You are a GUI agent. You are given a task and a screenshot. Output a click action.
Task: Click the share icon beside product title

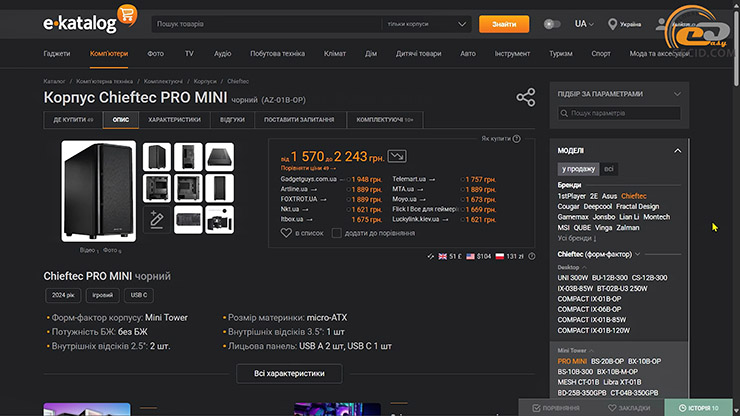(526, 97)
